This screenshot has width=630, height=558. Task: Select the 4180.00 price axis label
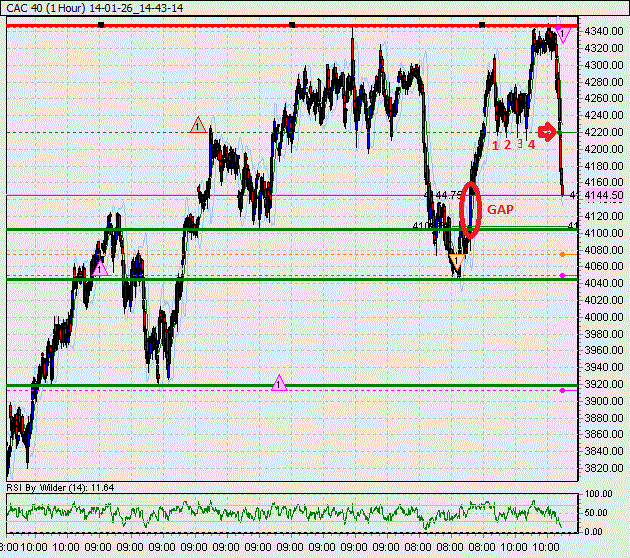[604, 166]
